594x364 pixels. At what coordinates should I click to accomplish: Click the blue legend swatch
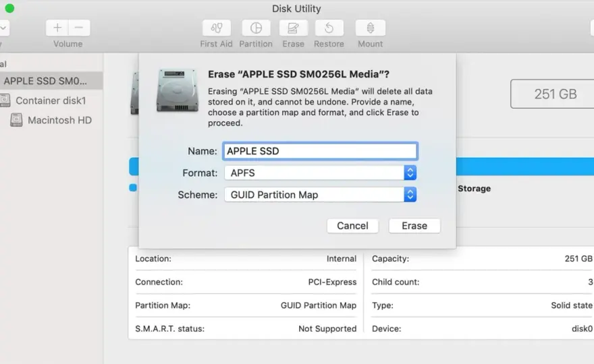[x=133, y=187]
